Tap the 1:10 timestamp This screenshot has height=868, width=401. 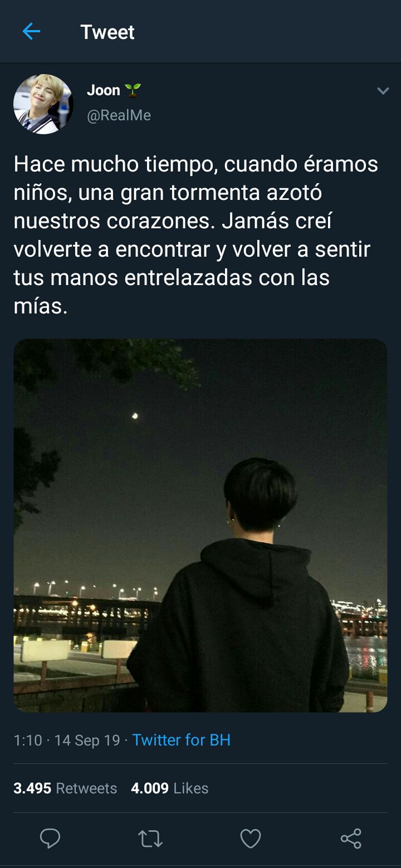(28, 740)
